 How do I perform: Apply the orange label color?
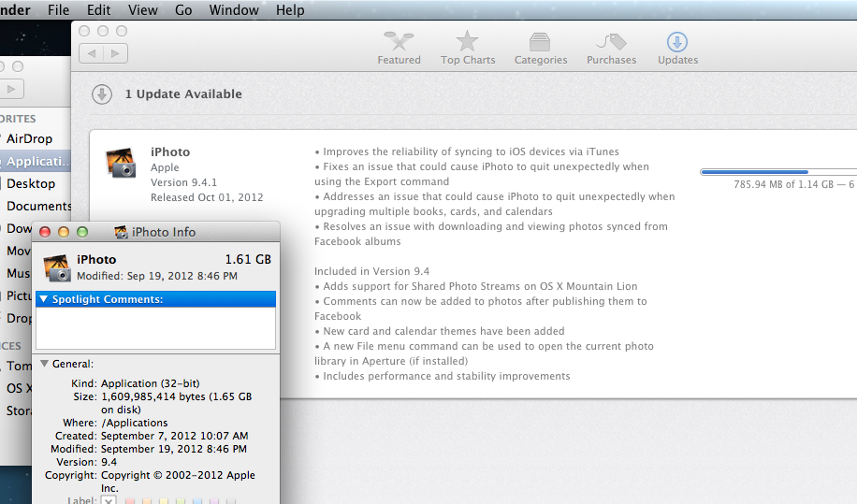(147, 500)
